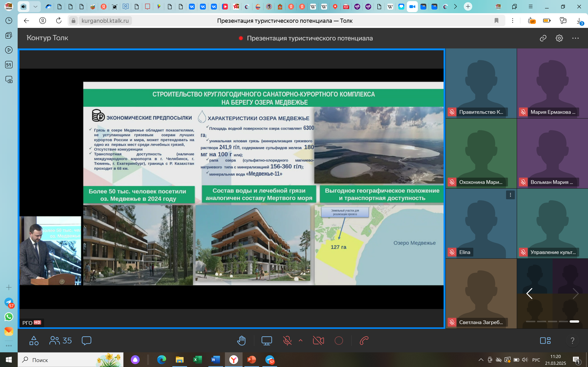Open the shapes reactions menu icon
Viewport: 588px width, 367px height.
click(x=34, y=341)
